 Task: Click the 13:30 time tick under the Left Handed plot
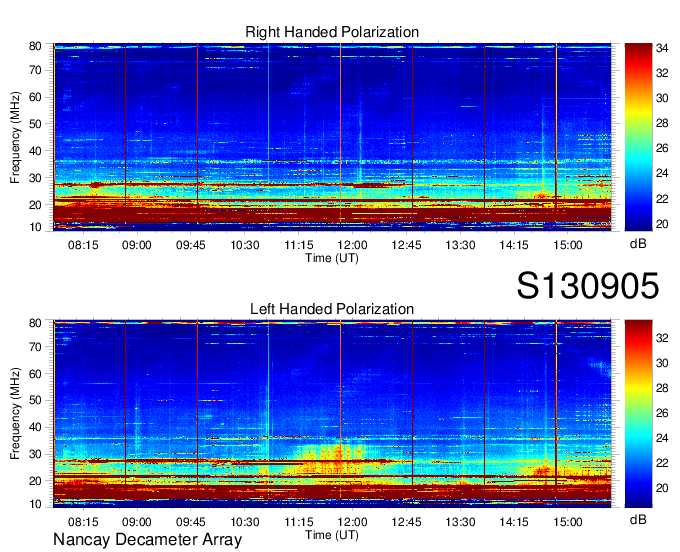[x=461, y=522]
